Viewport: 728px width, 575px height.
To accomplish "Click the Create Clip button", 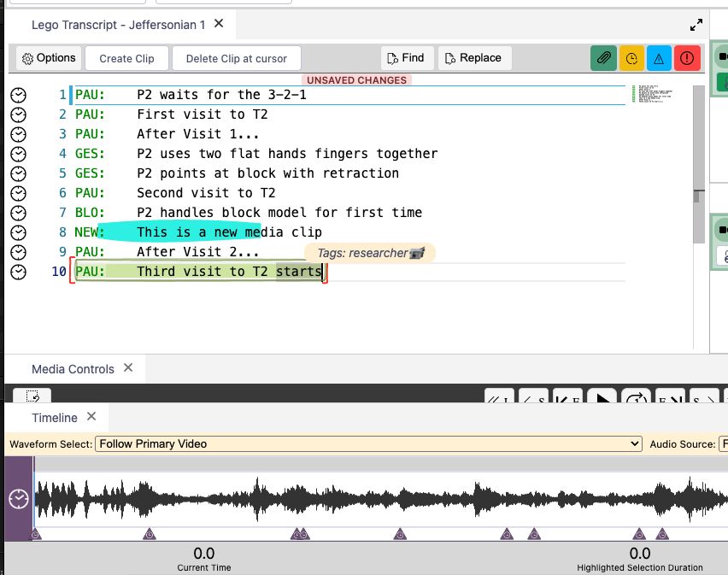I will [x=126, y=58].
